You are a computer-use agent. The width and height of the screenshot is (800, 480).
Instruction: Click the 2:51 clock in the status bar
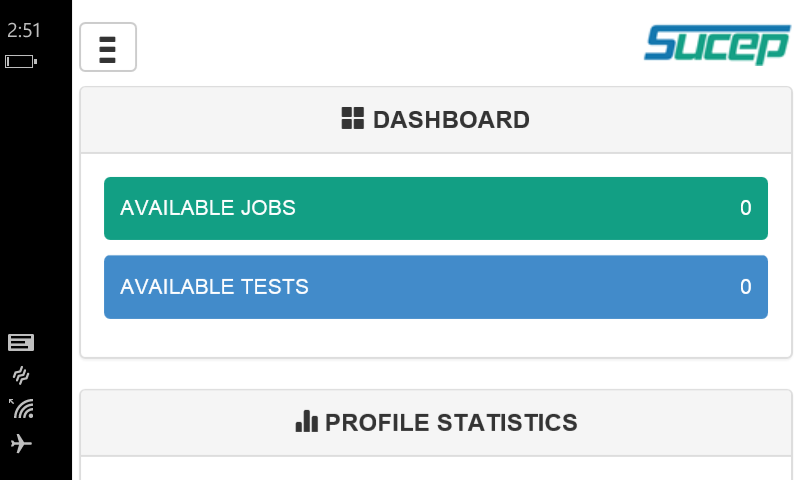pos(23,30)
